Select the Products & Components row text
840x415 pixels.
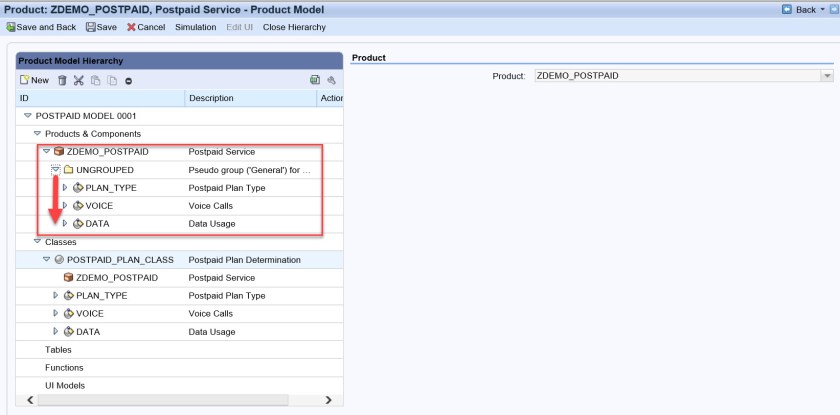(93, 134)
